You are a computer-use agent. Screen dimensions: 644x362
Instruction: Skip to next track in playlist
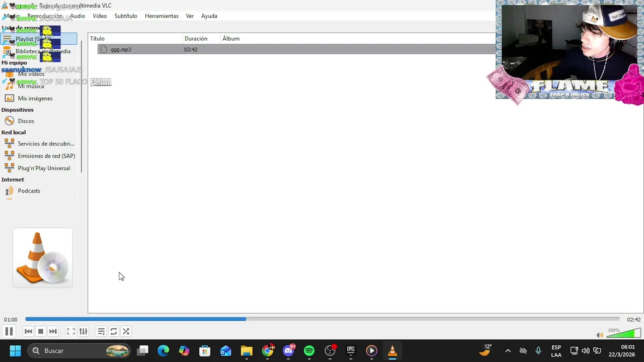53,331
